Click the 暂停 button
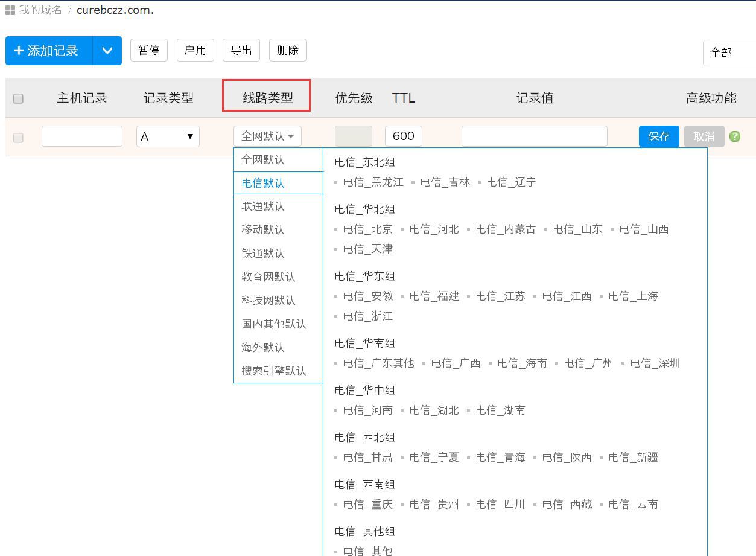The image size is (756, 556). pyautogui.click(x=149, y=50)
